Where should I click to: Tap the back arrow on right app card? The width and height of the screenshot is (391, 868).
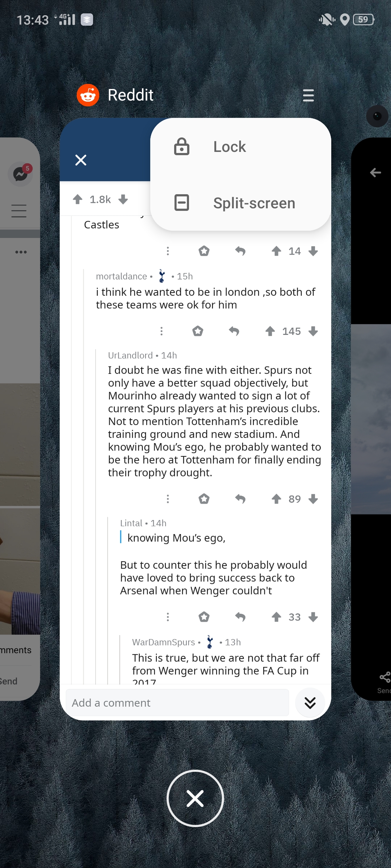(375, 173)
